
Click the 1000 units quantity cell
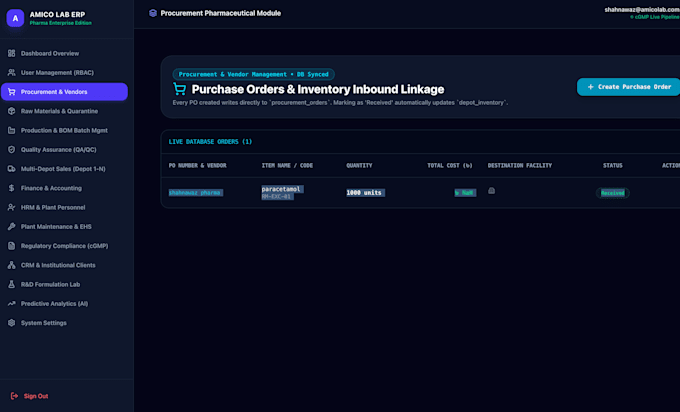click(x=364, y=193)
